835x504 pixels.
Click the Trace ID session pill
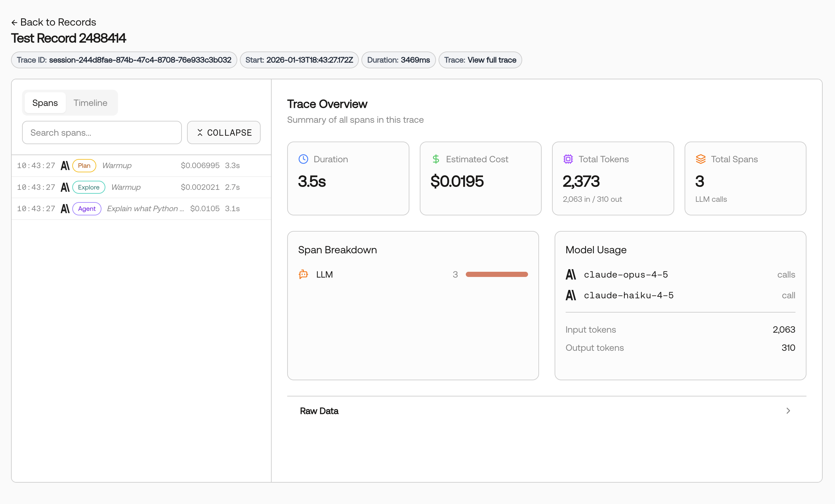pyautogui.click(x=124, y=60)
